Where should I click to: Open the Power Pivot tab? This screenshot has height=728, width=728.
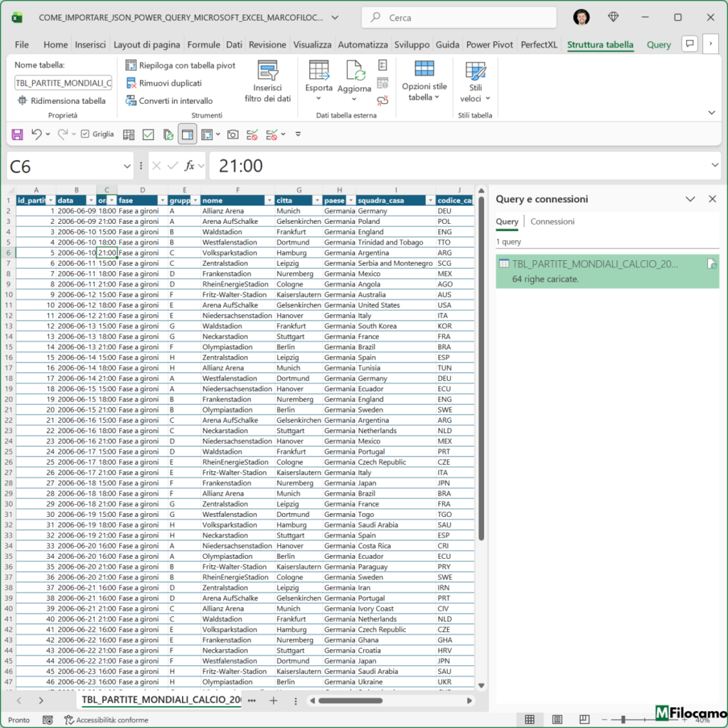tap(489, 45)
